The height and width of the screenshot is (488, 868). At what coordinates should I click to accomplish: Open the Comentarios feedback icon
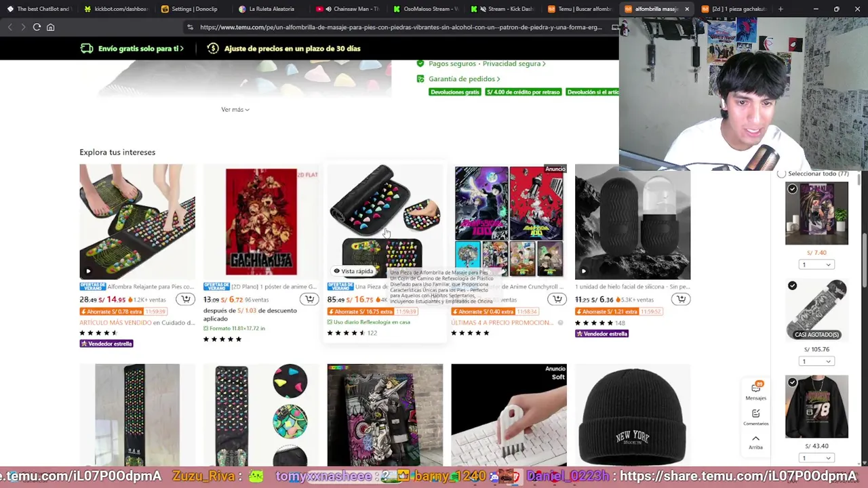pyautogui.click(x=755, y=416)
